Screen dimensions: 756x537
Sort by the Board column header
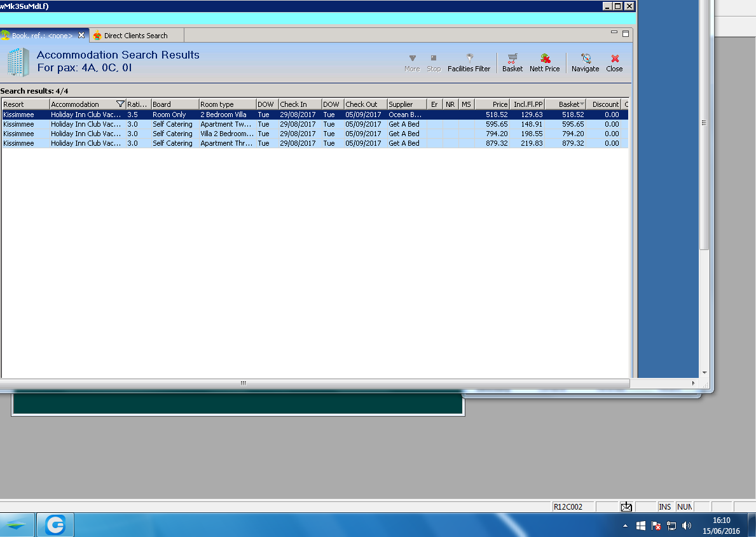175,104
